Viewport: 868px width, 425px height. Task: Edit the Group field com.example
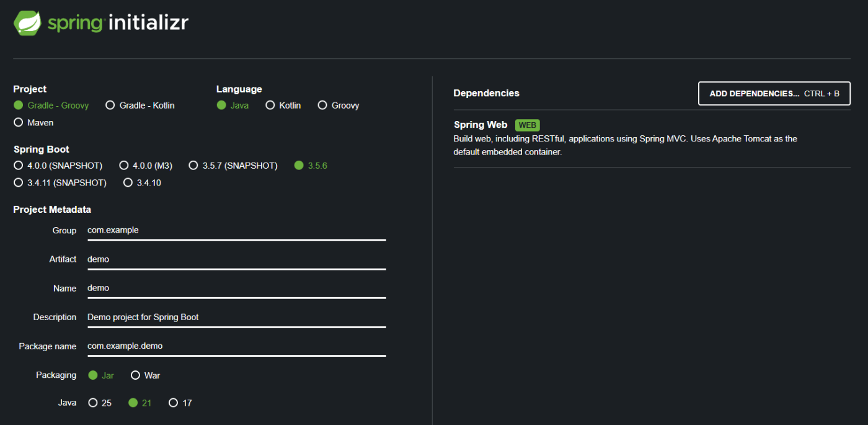(237, 230)
